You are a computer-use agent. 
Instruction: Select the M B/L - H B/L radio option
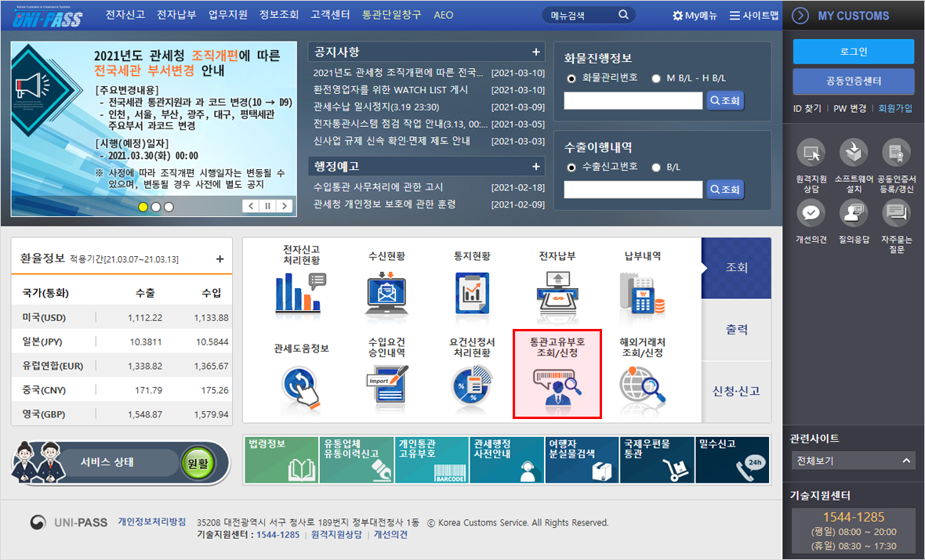[656, 78]
